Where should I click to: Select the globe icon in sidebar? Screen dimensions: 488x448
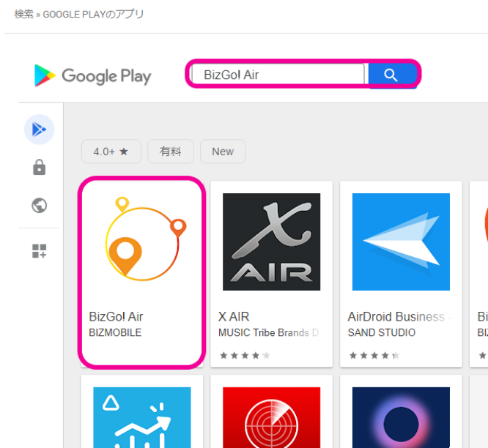[39, 205]
